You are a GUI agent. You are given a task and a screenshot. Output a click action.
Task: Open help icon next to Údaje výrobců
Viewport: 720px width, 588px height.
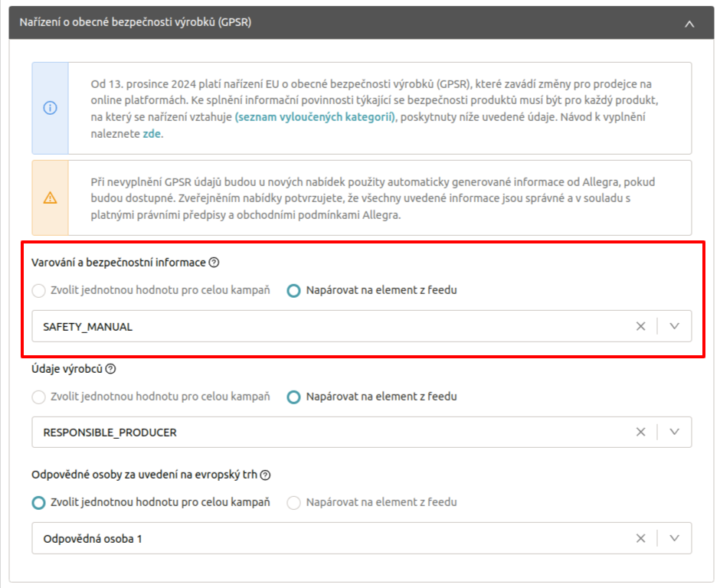[x=110, y=369]
